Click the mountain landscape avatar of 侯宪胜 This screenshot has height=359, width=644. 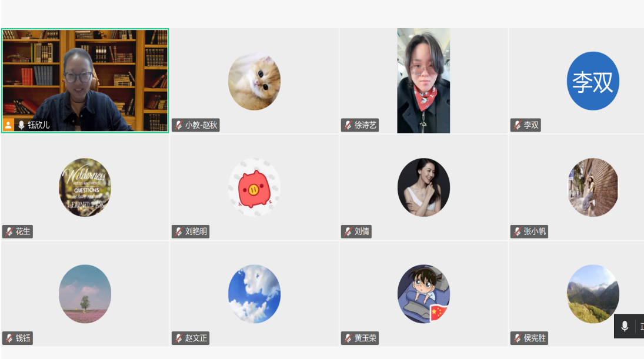(593, 294)
